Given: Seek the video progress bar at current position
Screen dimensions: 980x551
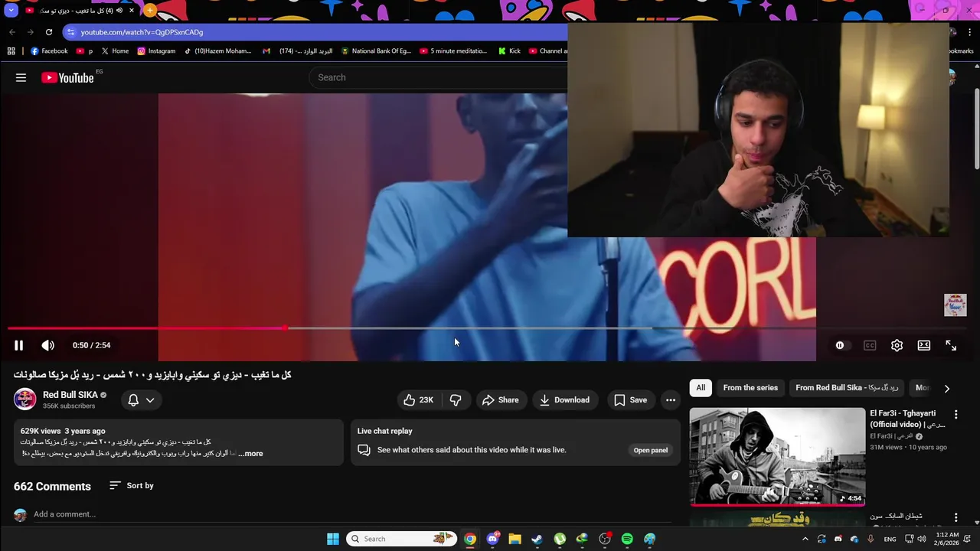Looking at the screenshot, I should point(285,328).
